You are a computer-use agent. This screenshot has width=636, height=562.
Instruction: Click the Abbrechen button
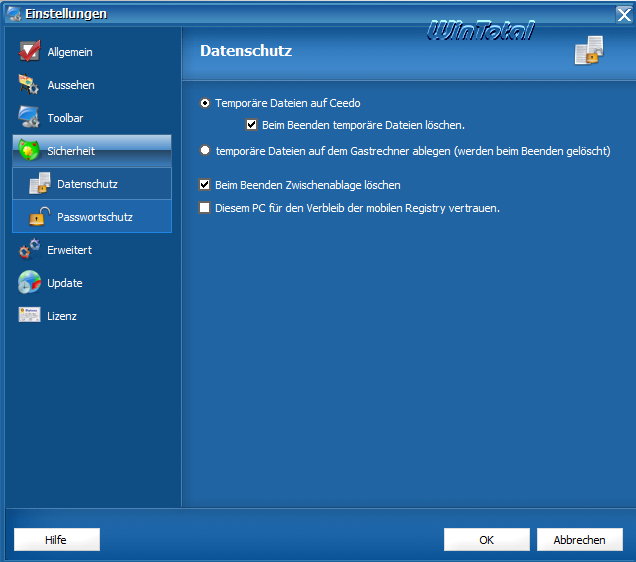(x=580, y=539)
